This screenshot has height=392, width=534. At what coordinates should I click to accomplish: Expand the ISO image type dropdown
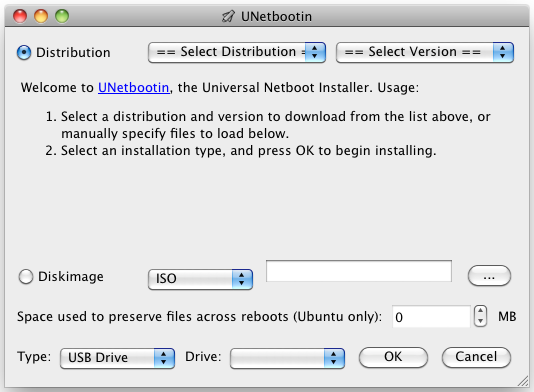(x=200, y=279)
